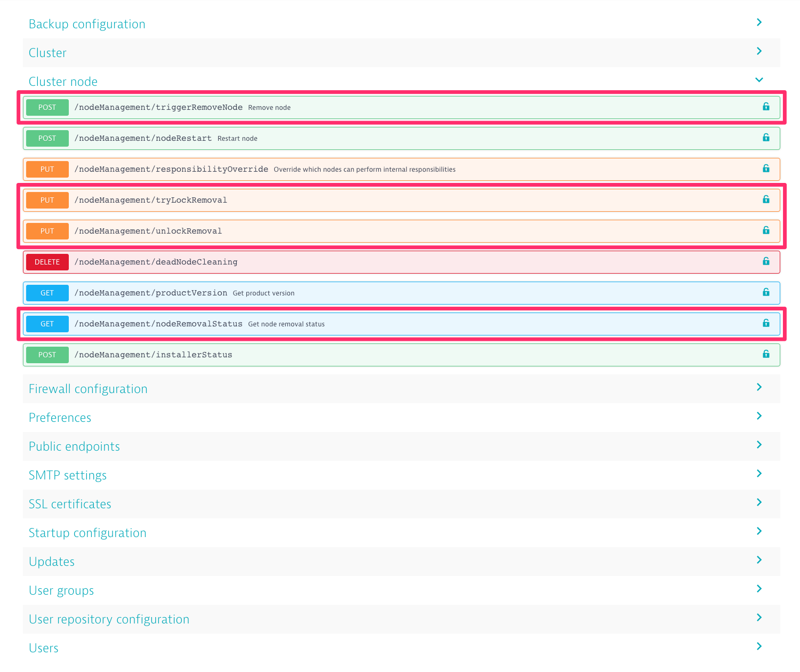This screenshot has width=800, height=672.
Task: Open Users section title
Action: (x=44, y=648)
